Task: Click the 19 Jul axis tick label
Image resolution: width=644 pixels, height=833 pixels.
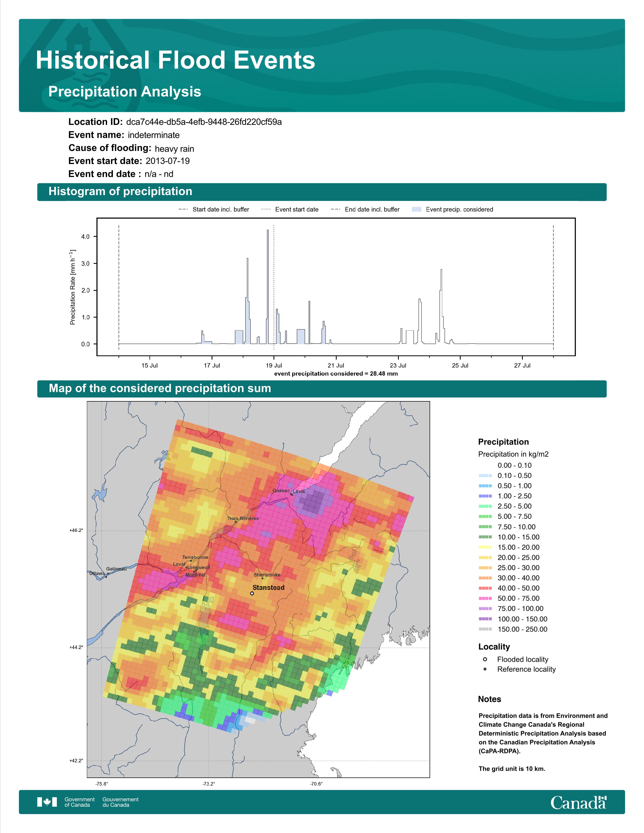Action: pos(274,366)
